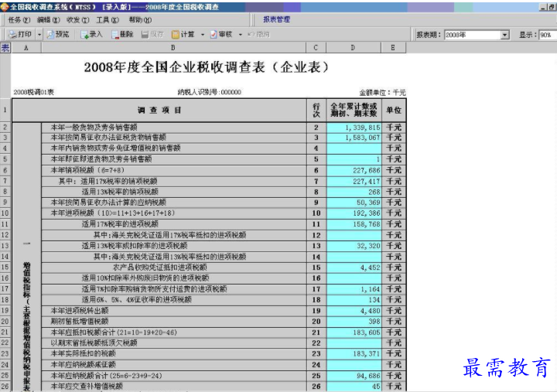Click the greyed 撤消 (Undo) button
The height and width of the screenshot is (392, 557).
258,35
